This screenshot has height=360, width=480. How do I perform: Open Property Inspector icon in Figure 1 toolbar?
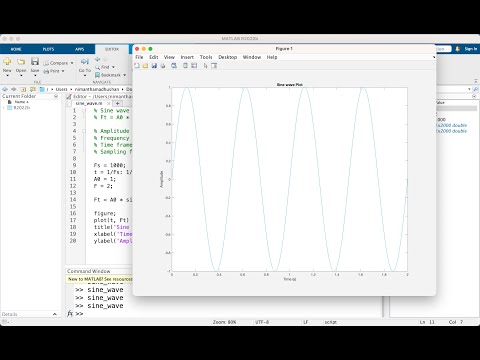pos(214,66)
